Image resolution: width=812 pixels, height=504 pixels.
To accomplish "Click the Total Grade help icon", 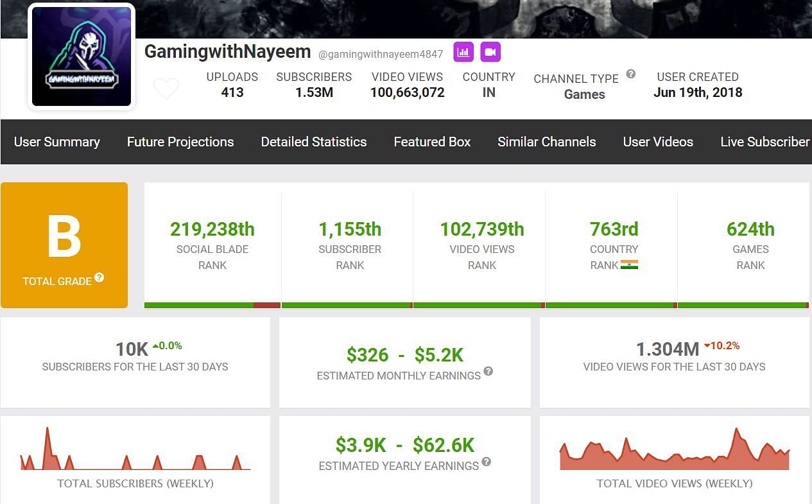I will pos(99,278).
